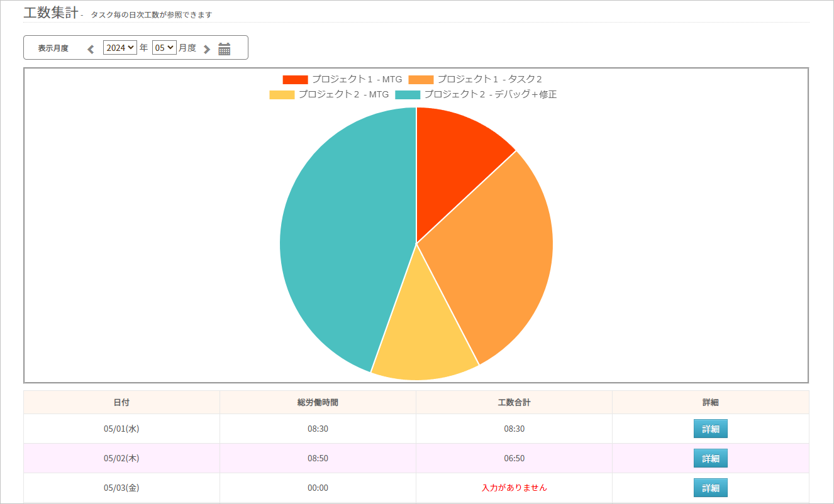Screen dimensions: 834x504
Task: Open 詳細 for the 05/02(木) row
Action: click(710, 458)
